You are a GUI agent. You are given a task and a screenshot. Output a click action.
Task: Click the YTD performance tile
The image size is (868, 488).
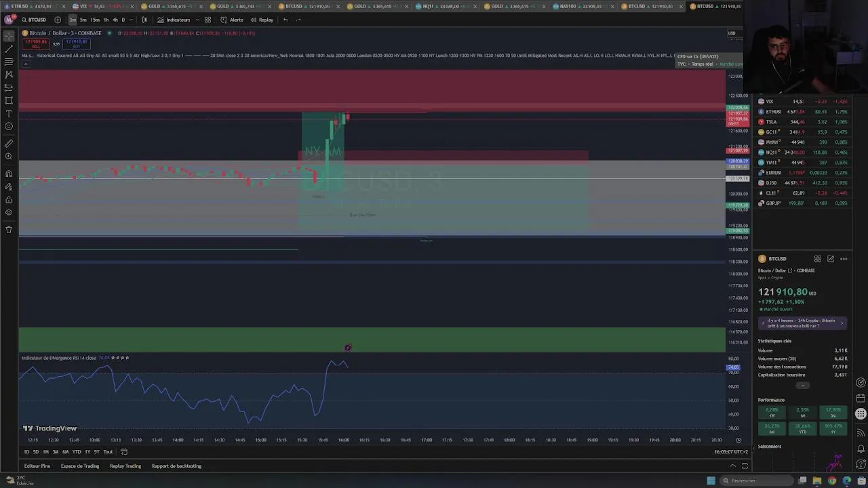point(803,429)
